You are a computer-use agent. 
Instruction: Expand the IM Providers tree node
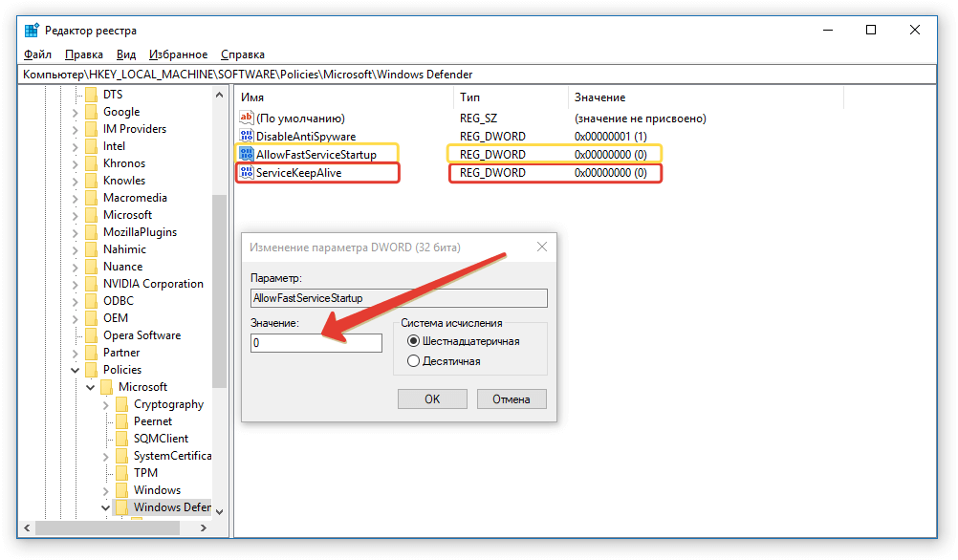pos(75,129)
